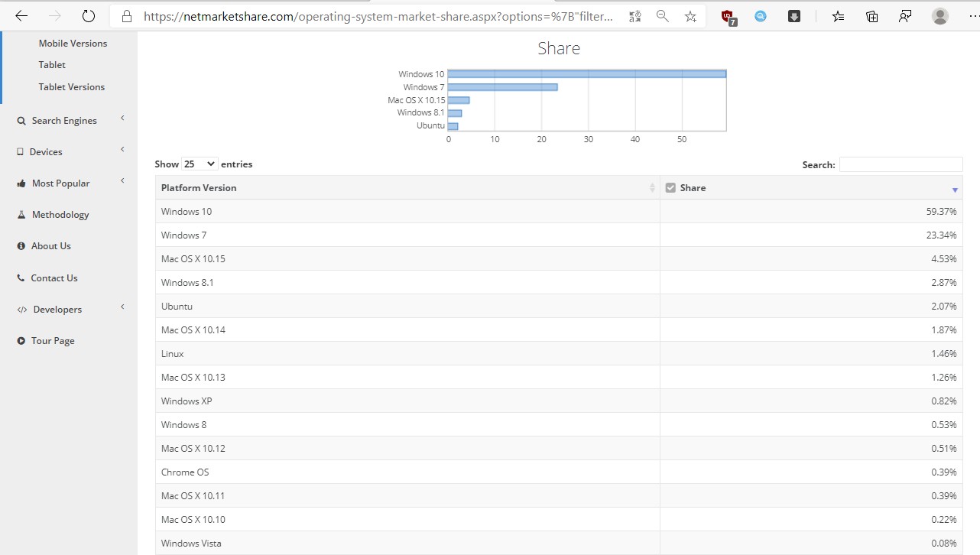Screen dimensions: 980x555
Task: Expand the Devices sidebar section
Action: pyautogui.click(x=122, y=150)
